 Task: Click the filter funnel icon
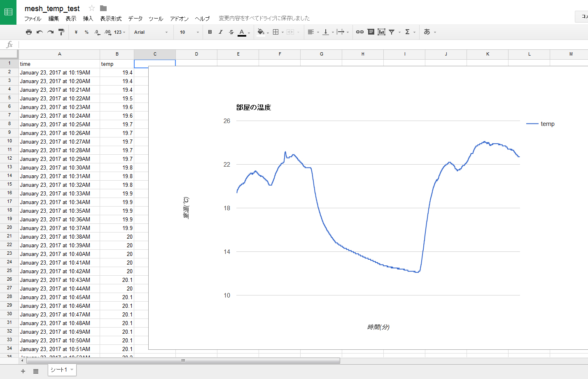(x=392, y=32)
